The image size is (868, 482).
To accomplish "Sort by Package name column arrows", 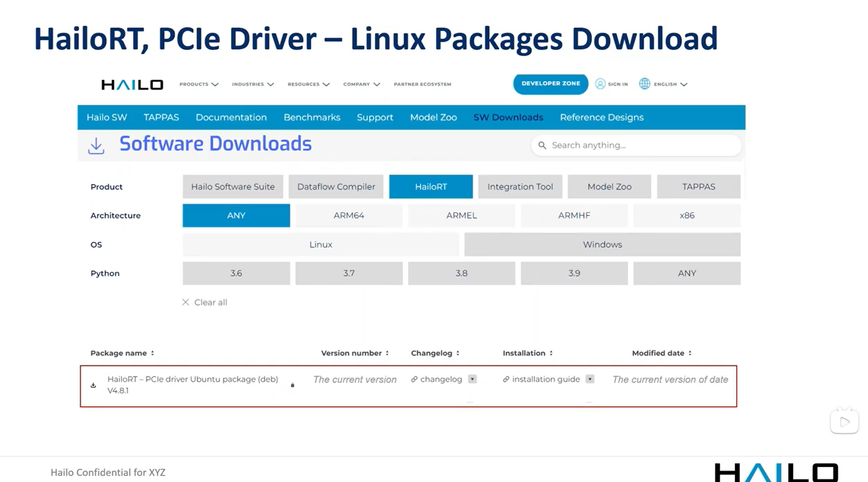I will pos(152,353).
